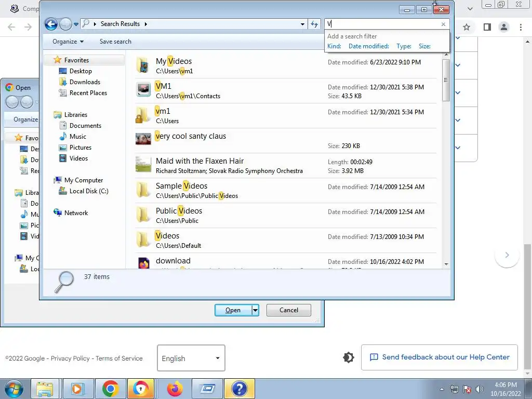Screen dimensions: 532x399
Task: Open Firefox from the taskbar
Action: (x=175, y=389)
